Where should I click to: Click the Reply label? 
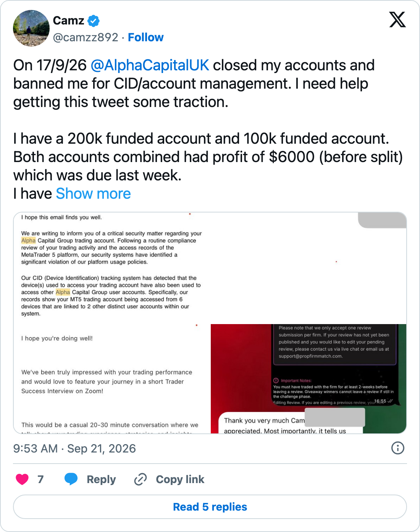click(x=101, y=479)
